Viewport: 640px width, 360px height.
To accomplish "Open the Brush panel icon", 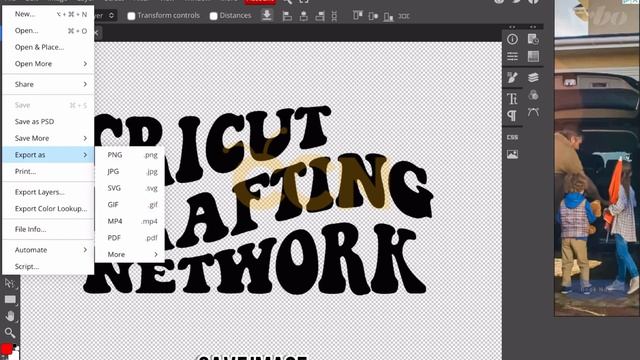I will coord(512,77).
